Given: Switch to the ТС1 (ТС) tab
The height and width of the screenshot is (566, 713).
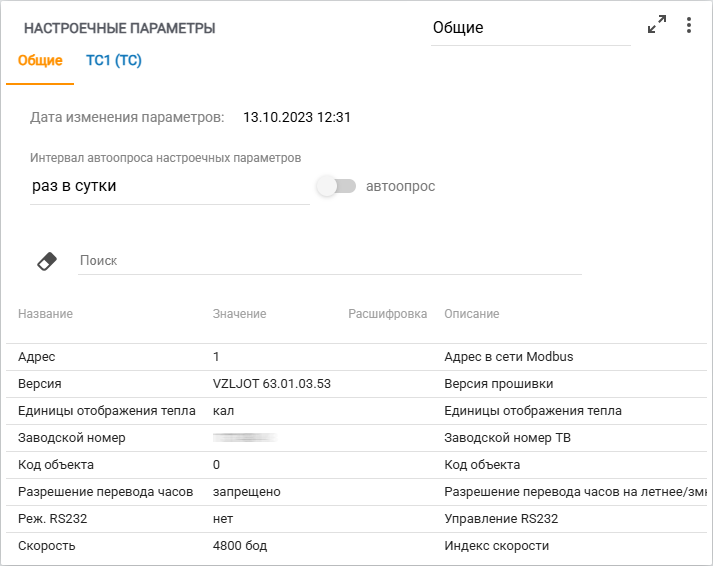Looking at the screenshot, I should pos(114,61).
